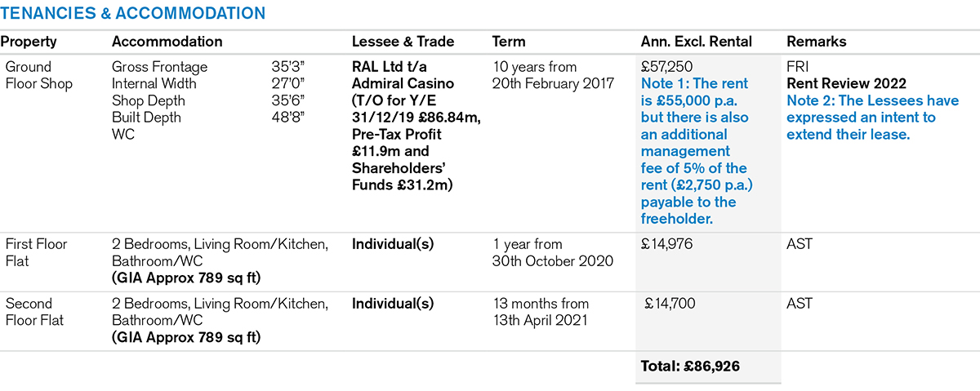Click the Remarks column header

[817, 42]
